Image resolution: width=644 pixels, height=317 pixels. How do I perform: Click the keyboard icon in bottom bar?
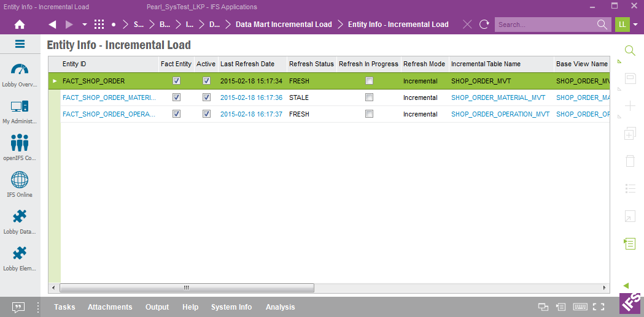580,307
